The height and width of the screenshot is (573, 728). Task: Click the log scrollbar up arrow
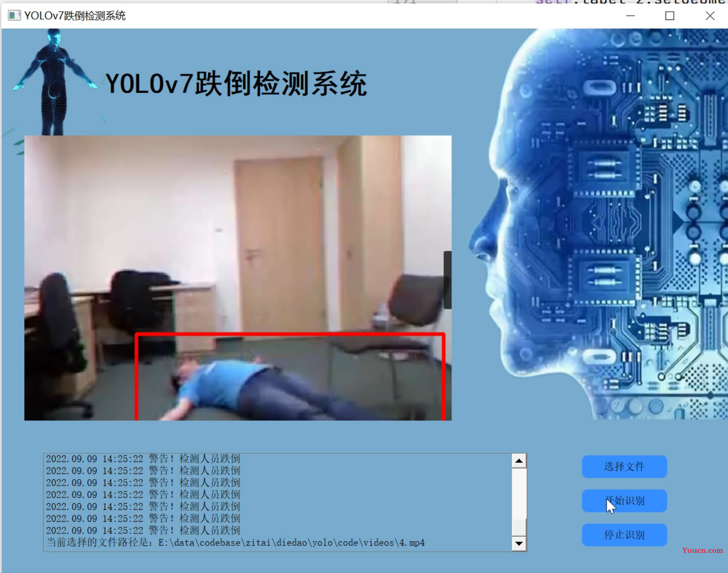(519, 461)
